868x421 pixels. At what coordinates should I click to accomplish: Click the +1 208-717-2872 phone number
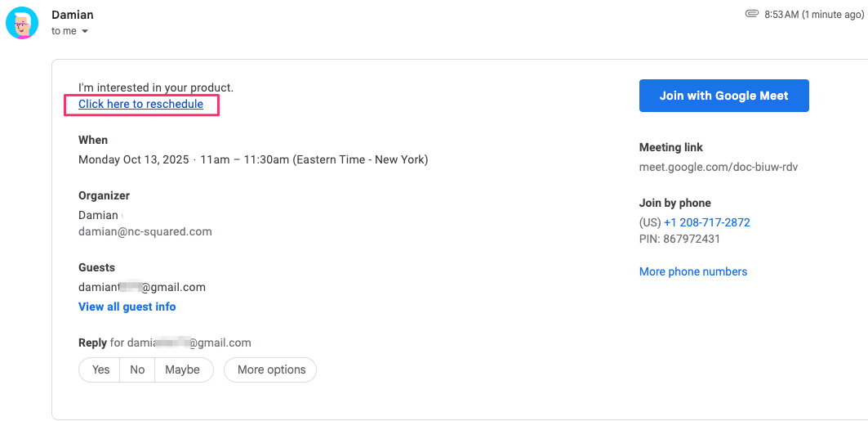(x=706, y=222)
